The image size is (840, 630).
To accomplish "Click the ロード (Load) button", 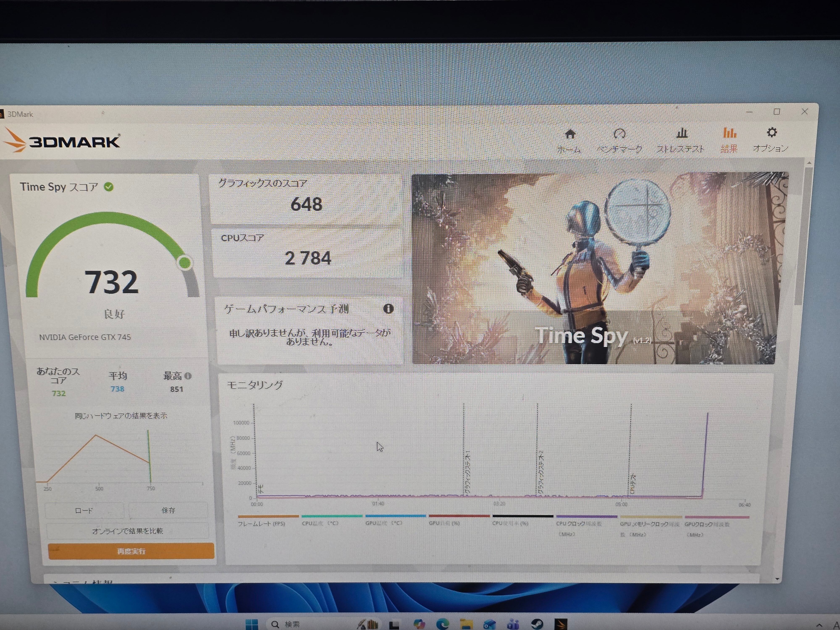I will point(84,511).
